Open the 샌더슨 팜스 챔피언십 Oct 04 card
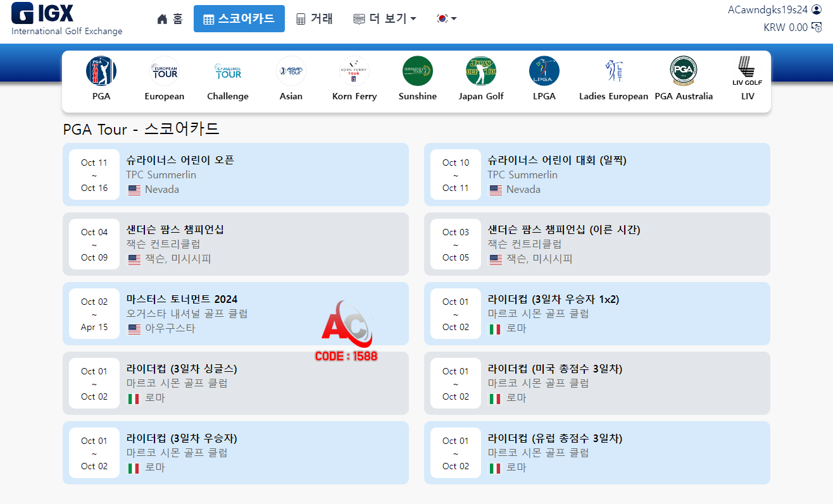The width and height of the screenshot is (833, 504). [235, 244]
